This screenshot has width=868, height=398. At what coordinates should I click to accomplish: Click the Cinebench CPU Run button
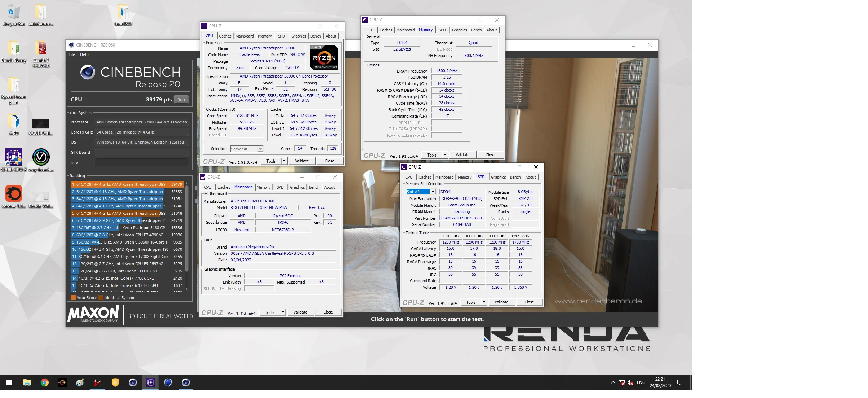tap(181, 100)
